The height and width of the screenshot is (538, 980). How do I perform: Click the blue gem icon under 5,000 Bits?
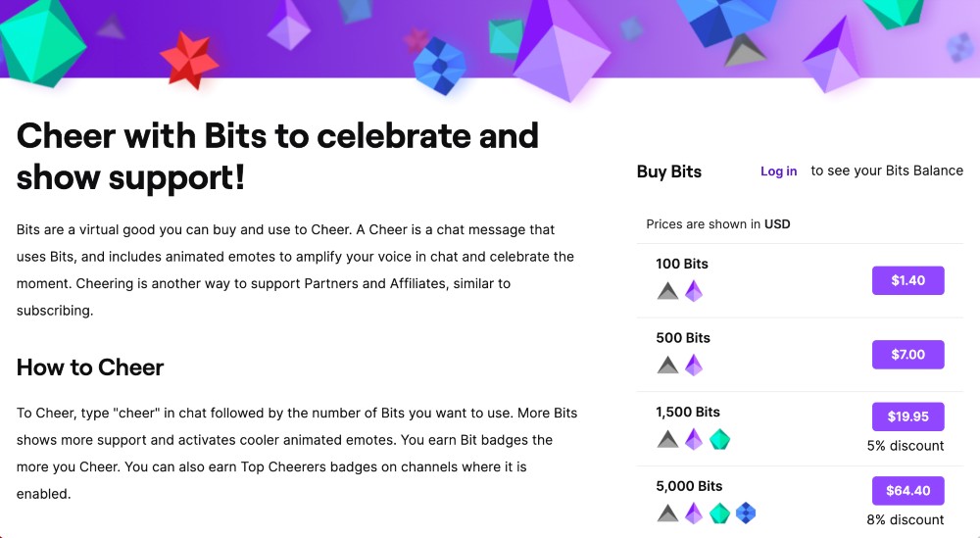[746, 513]
